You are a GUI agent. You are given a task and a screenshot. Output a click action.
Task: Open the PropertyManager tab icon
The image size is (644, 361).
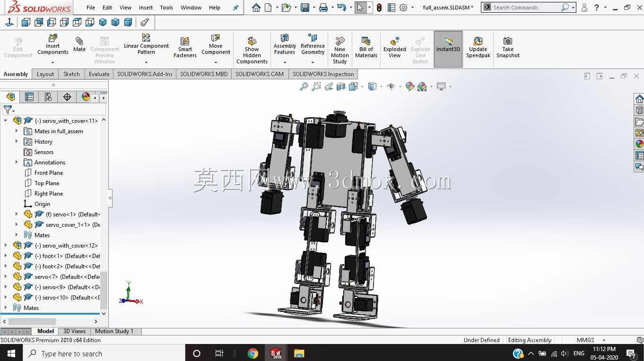coord(29,97)
